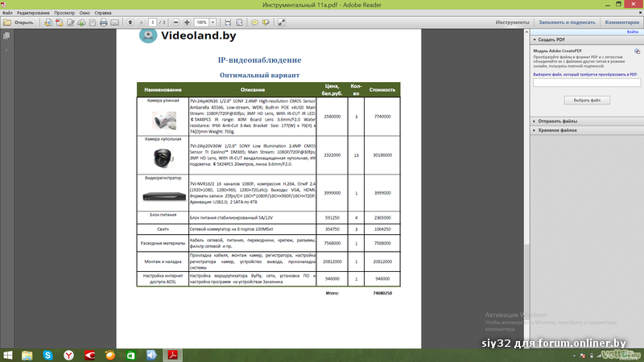Open the Файл menu
This screenshot has width=644, height=362.
[7, 13]
